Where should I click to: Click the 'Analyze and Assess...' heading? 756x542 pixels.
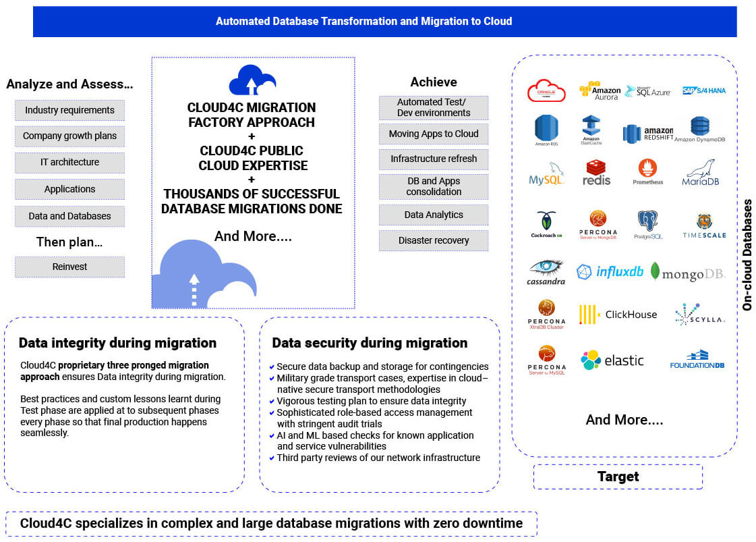(69, 84)
